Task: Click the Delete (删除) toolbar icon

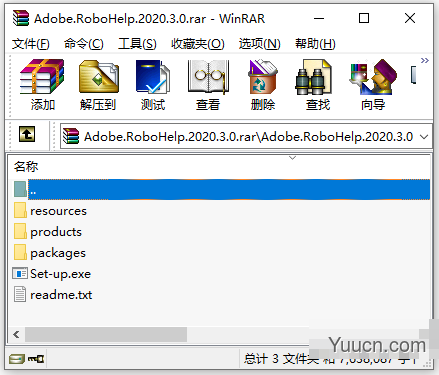Action: tap(263, 85)
